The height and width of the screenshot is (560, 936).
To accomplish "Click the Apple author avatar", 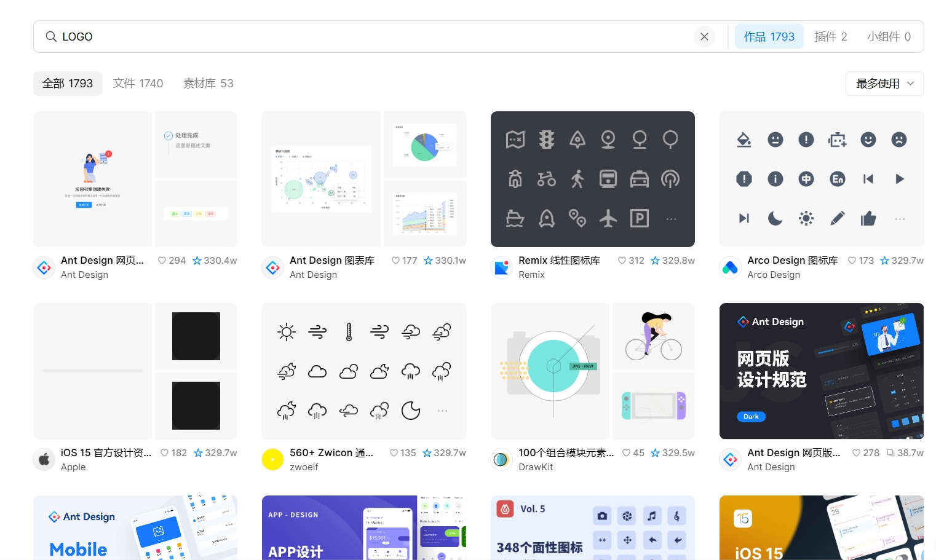I will 44,459.
